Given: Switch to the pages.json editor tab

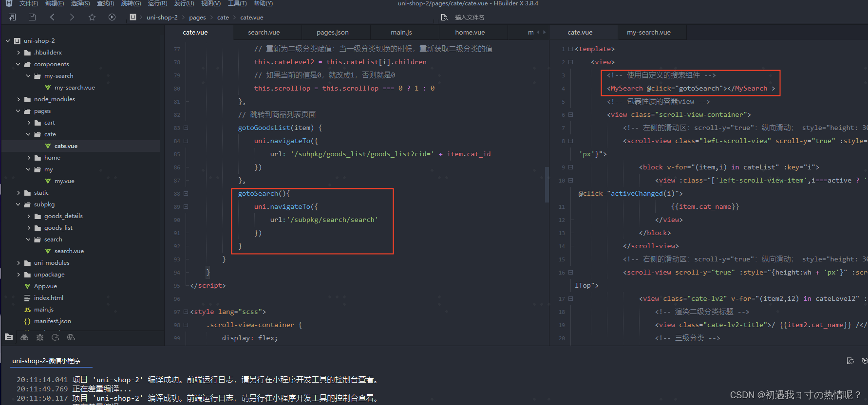Looking at the screenshot, I should point(333,33).
